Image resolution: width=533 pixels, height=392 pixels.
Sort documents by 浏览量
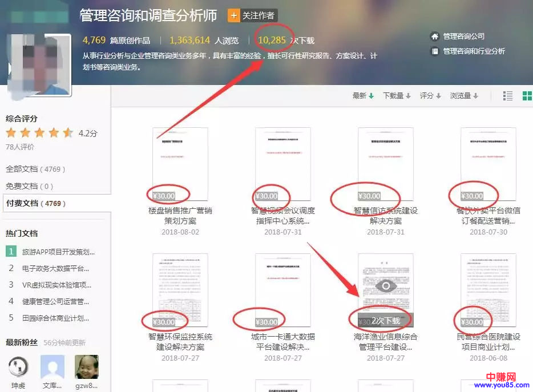click(464, 96)
